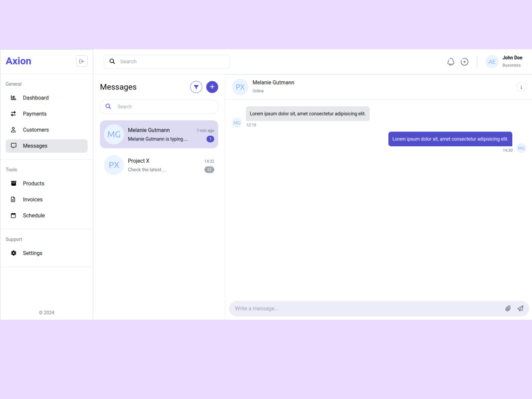The width and height of the screenshot is (532, 399).
Task: Click the General section label
Action: (14, 84)
